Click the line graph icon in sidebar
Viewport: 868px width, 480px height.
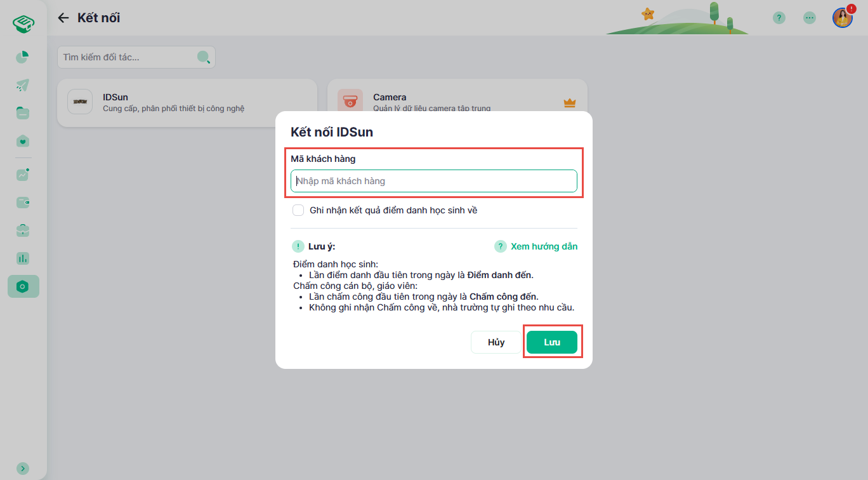tap(23, 175)
